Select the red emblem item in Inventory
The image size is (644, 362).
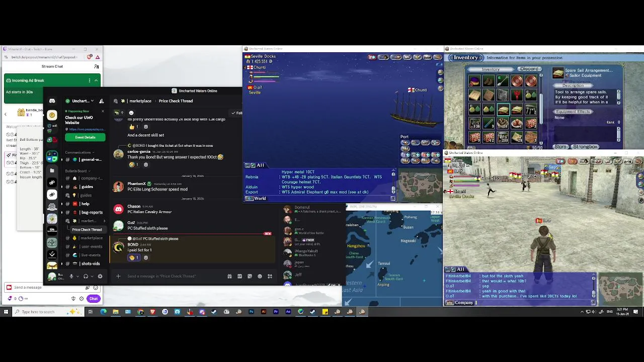pos(517,96)
